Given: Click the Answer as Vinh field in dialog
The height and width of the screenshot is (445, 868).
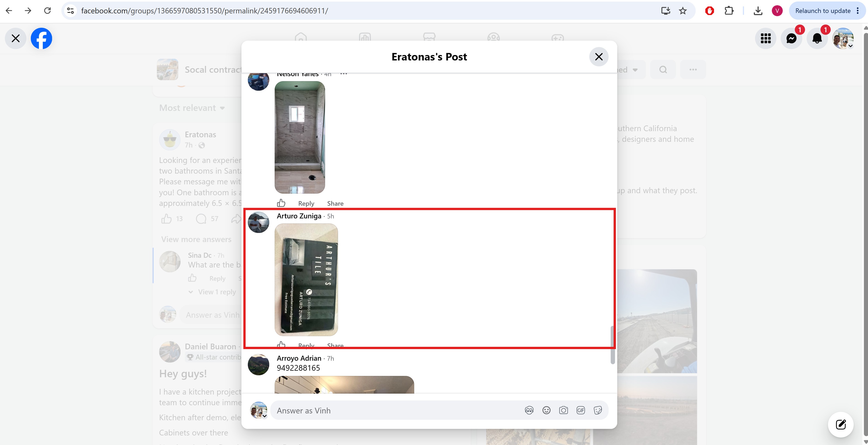Looking at the screenshot, I should coord(398,410).
